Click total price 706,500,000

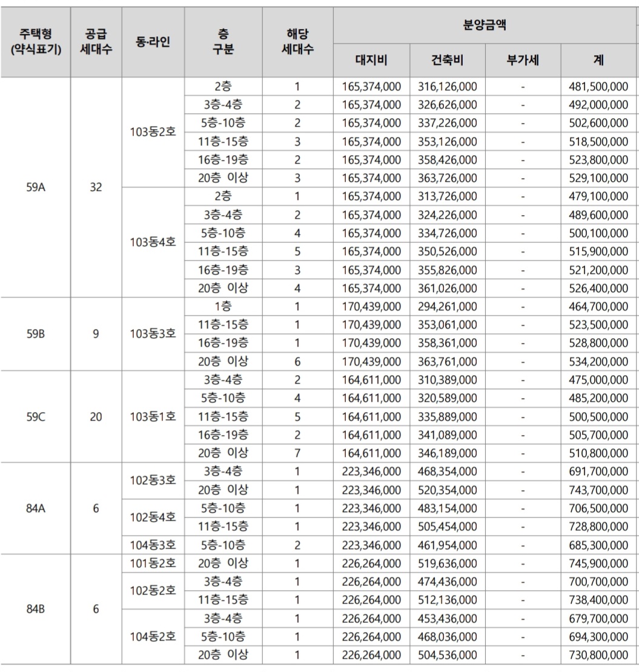(599, 508)
